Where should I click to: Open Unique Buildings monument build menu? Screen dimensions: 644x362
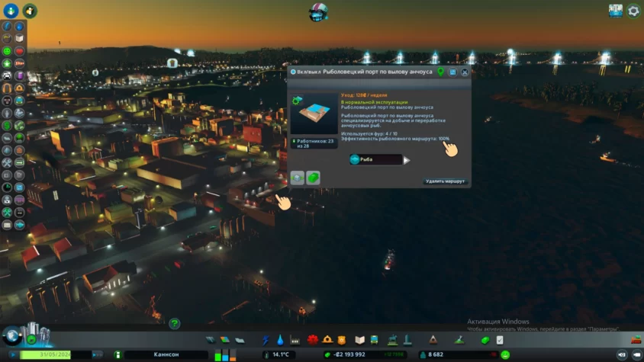[407, 340]
